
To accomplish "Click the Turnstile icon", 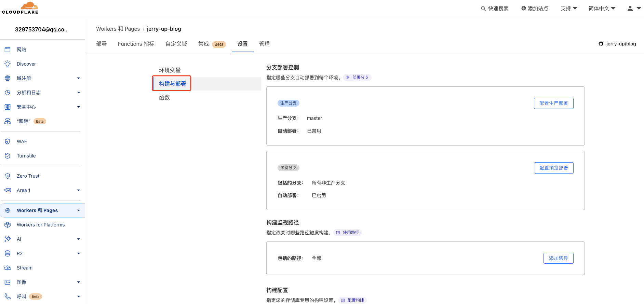I will pyautogui.click(x=8, y=156).
